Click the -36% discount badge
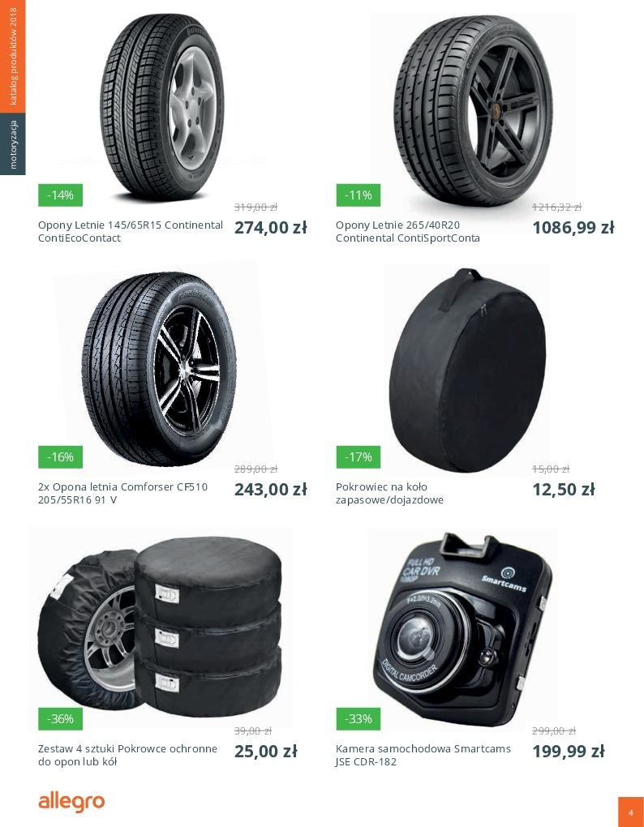The image size is (644, 827). (60, 719)
